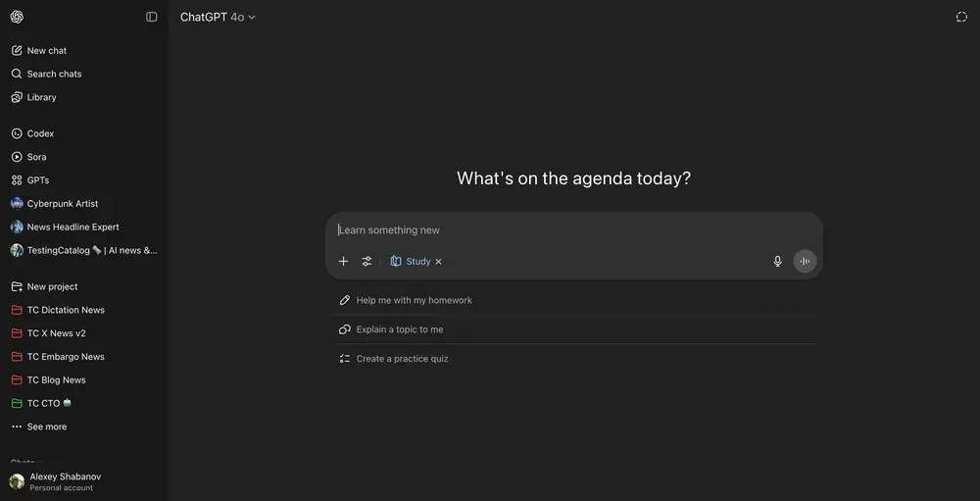Click the ChatGPT logo icon
Screen dimensions: 980x501
click(17, 17)
